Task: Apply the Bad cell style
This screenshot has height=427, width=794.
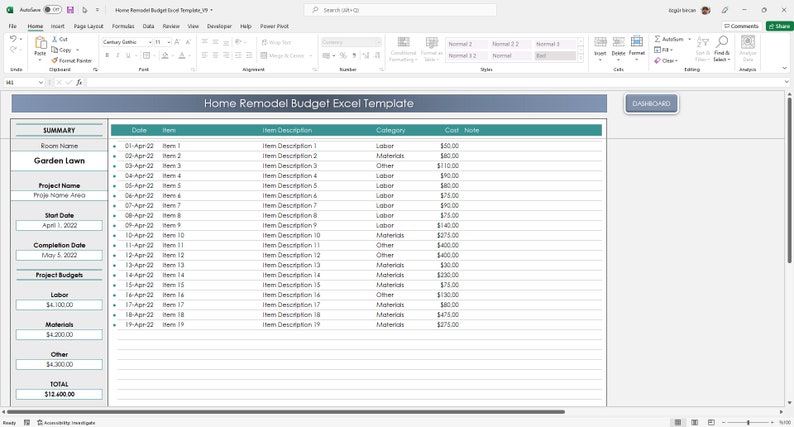Action: (x=555, y=56)
